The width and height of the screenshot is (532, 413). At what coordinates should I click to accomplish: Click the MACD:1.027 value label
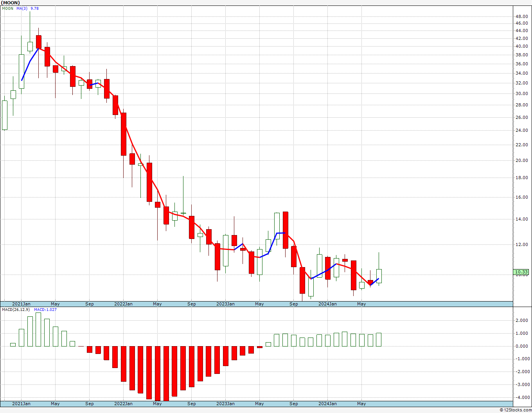45,309
